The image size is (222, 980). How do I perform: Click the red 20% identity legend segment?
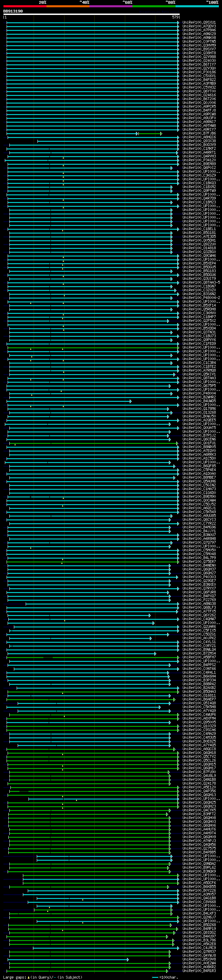(25, 7)
